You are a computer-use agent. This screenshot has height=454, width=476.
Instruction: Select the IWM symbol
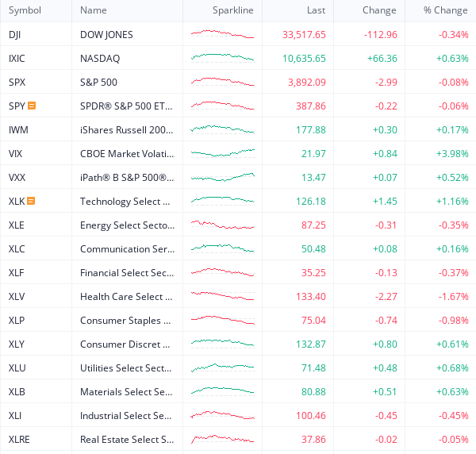coord(18,129)
